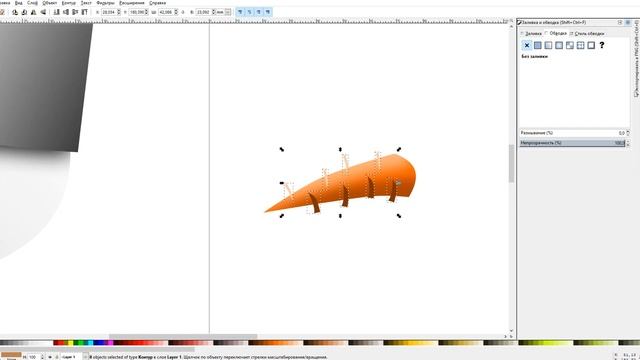
Task: Switch to the Стиль обводки tab
Action: (587, 33)
